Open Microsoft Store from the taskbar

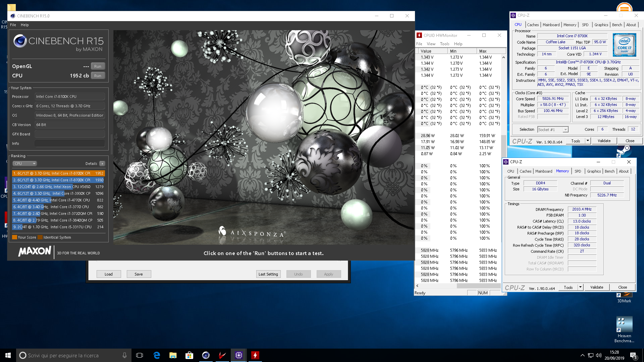190,355
